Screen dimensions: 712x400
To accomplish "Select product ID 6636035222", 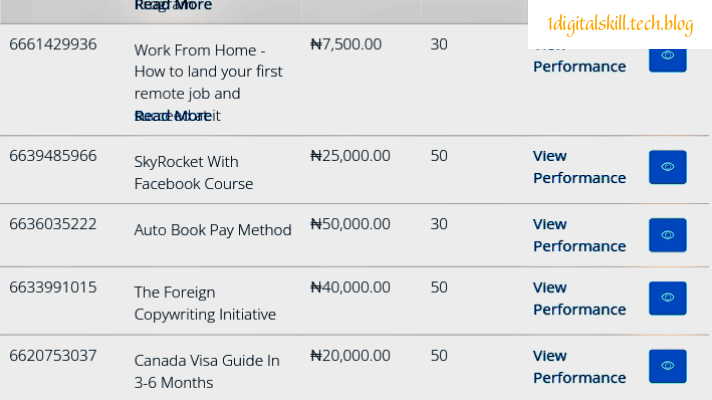I will [x=53, y=224].
